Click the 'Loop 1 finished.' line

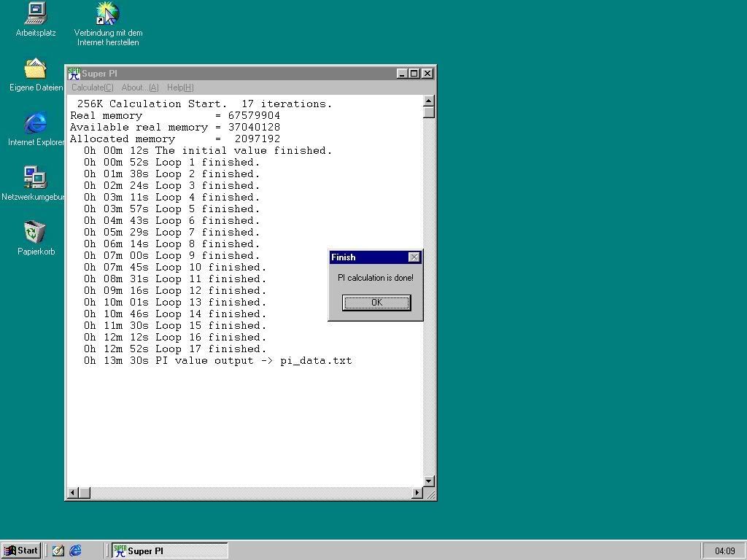(x=171, y=163)
